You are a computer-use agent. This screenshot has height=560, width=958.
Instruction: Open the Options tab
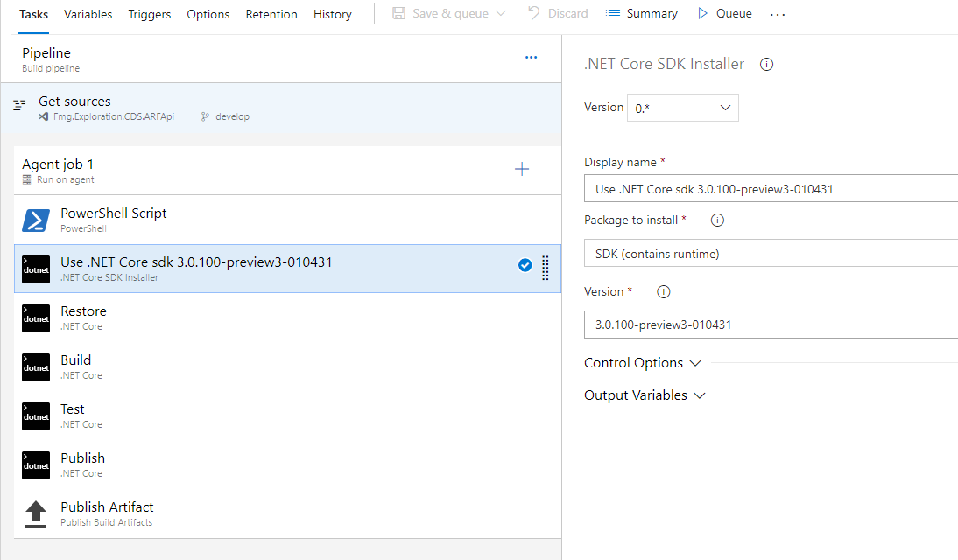click(208, 14)
